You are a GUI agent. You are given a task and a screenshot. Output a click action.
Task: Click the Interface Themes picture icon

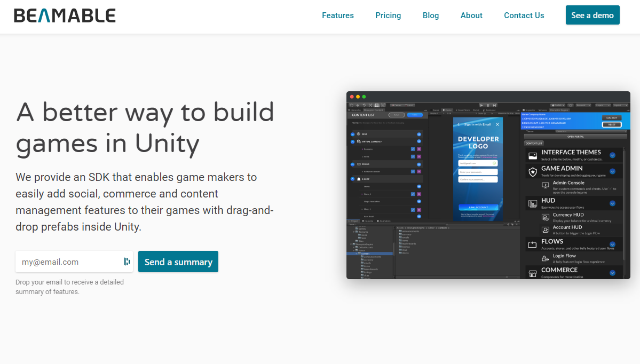tap(533, 155)
